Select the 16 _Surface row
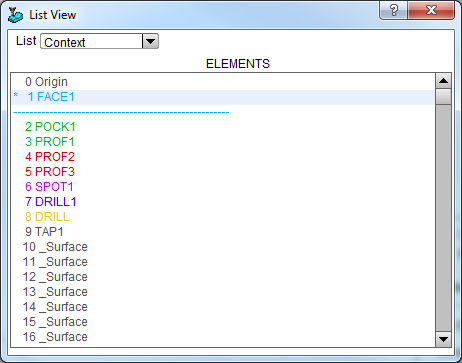The height and width of the screenshot is (363, 462). tap(223, 337)
